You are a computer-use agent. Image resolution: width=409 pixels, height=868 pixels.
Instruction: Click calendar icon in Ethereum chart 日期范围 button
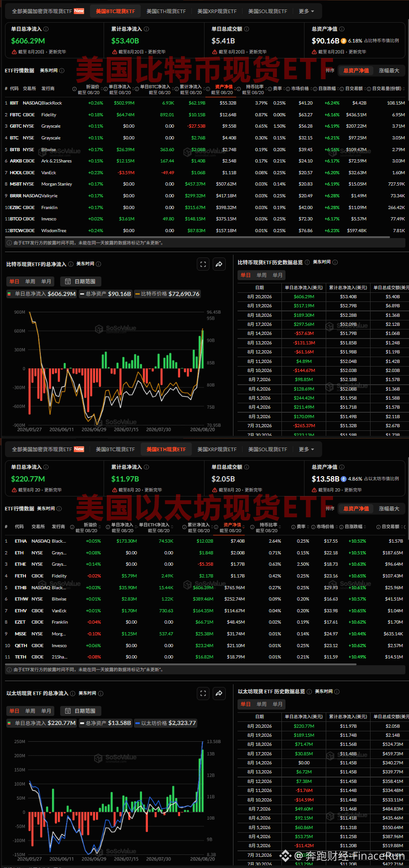pos(68,711)
